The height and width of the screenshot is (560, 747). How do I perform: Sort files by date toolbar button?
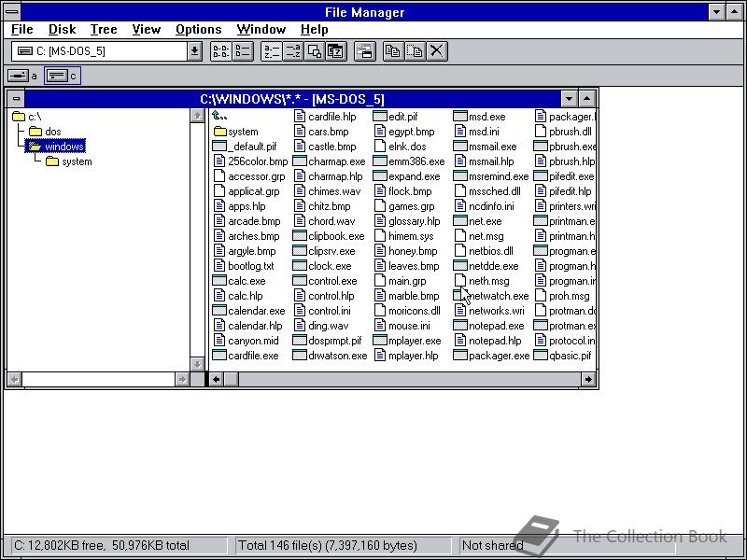click(336, 51)
